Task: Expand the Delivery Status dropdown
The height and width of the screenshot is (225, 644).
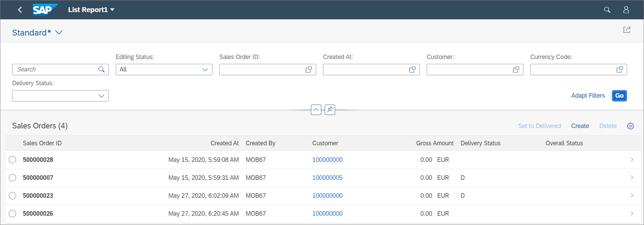Action: pyautogui.click(x=101, y=96)
